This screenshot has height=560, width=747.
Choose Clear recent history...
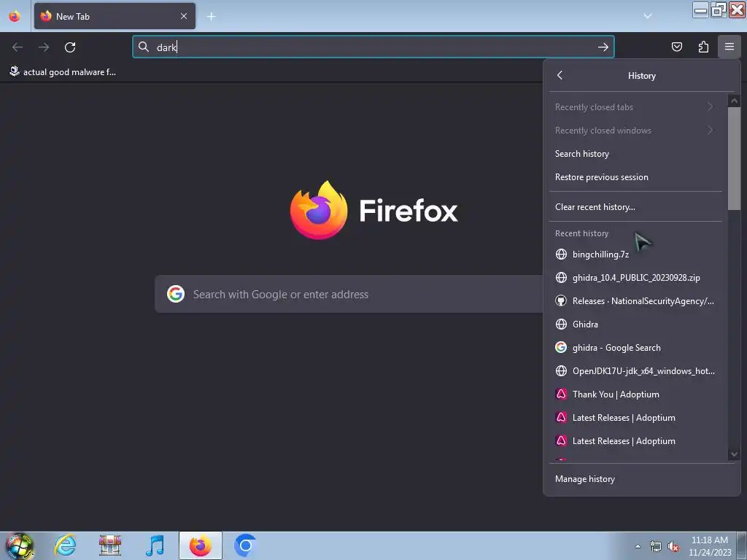click(x=635, y=207)
